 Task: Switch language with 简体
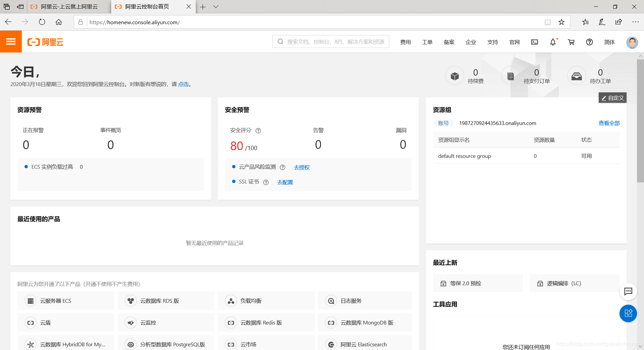pos(609,42)
